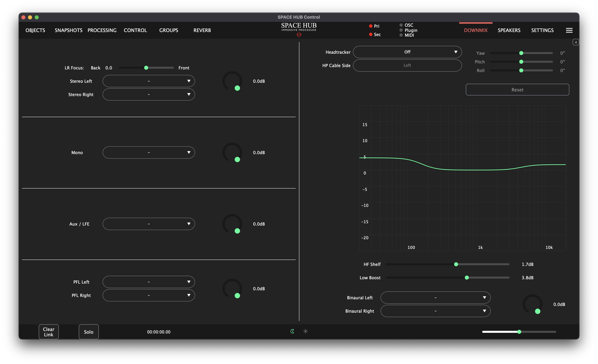The width and height of the screenshot is (598, 364).
Task: Click the HF Shelf slider handle
Action: point(456,264)
